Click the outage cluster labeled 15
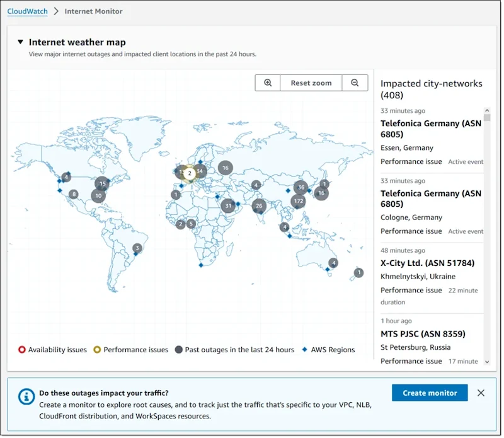This screenshot has width=504, height=438. click(102, 183)
